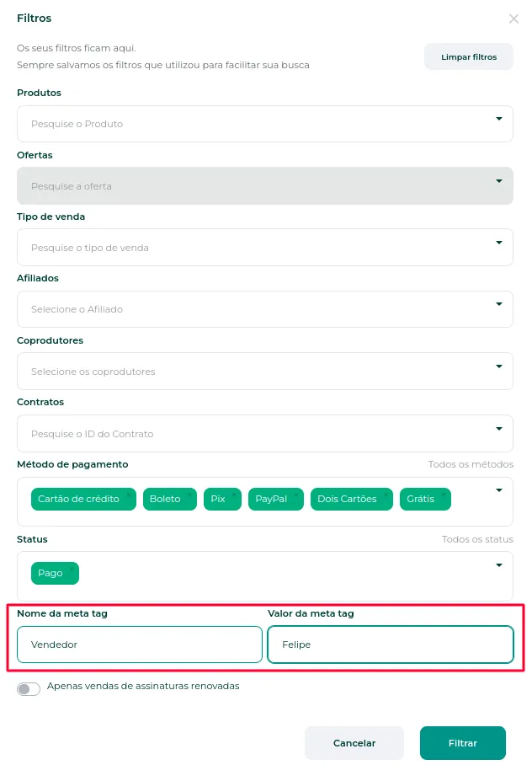Viewport: 532px width, 781px height.
Task: Open the Coprodutores select field
Action: click(265, 371)
